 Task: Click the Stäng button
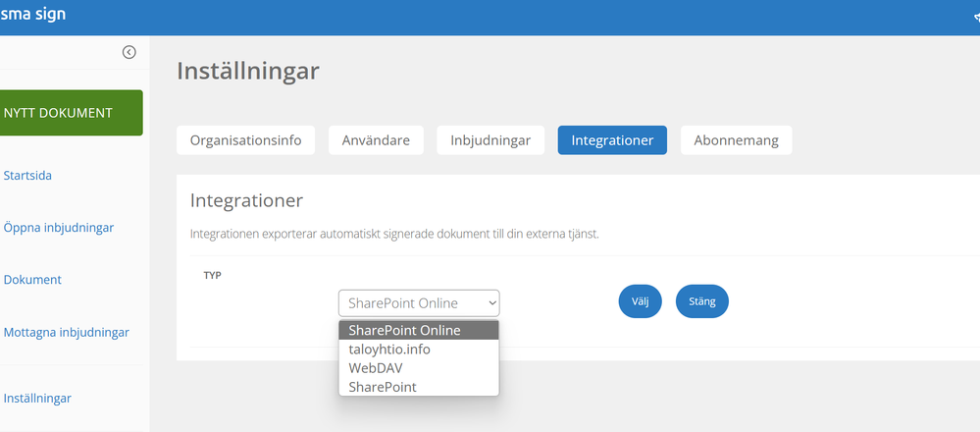[x=701, y=301]
